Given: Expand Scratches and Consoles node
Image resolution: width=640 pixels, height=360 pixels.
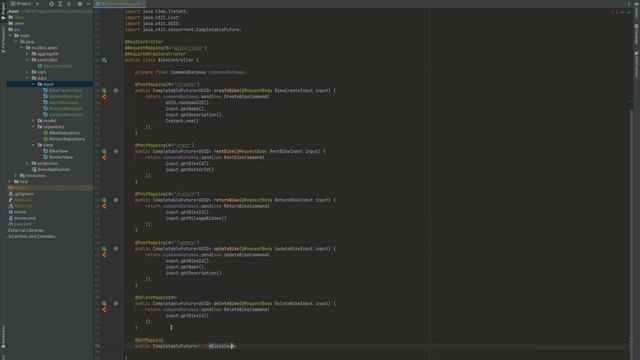Looking at the screenshot, I should (x=31, y=236).
